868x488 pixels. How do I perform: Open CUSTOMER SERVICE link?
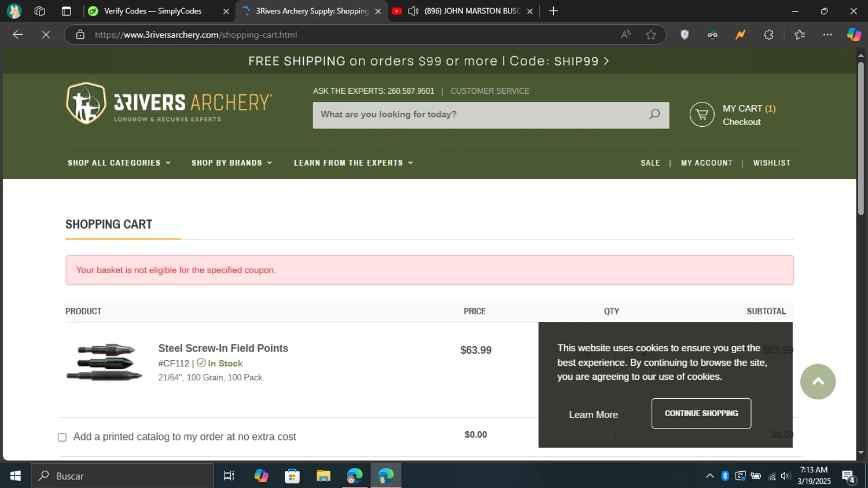[x=490, y=91]
